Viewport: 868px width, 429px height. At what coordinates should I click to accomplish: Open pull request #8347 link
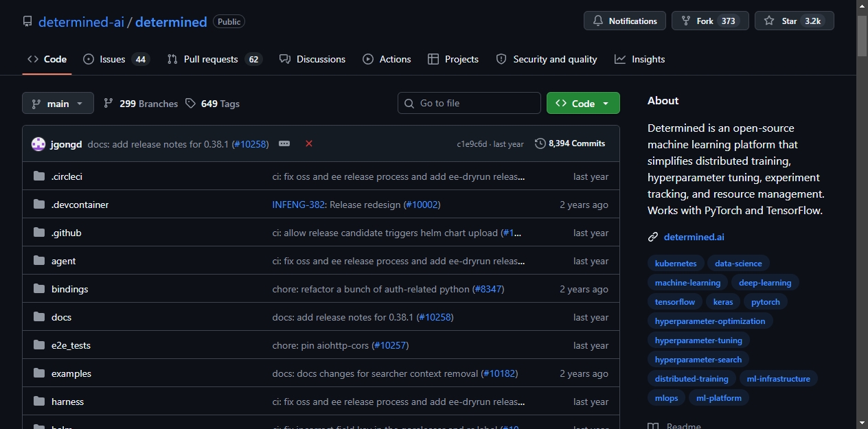(x=488, y=289)
